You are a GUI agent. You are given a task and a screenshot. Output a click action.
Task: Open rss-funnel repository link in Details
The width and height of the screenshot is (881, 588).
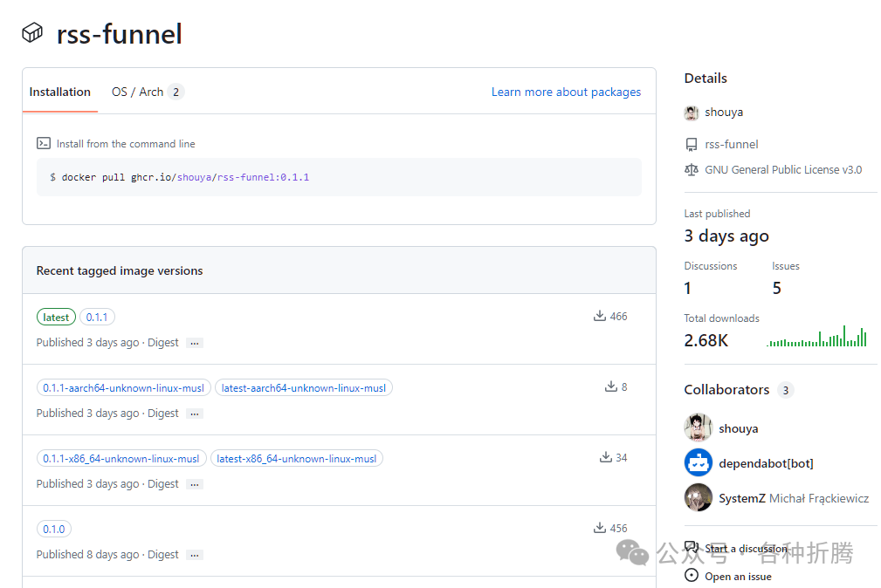[x=732, y=144]
